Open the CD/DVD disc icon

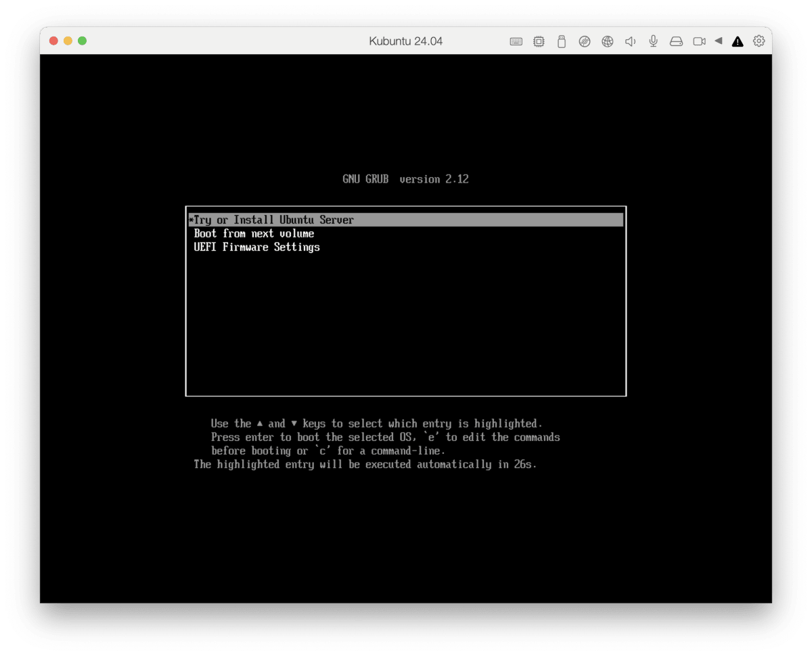click(585, 41)
